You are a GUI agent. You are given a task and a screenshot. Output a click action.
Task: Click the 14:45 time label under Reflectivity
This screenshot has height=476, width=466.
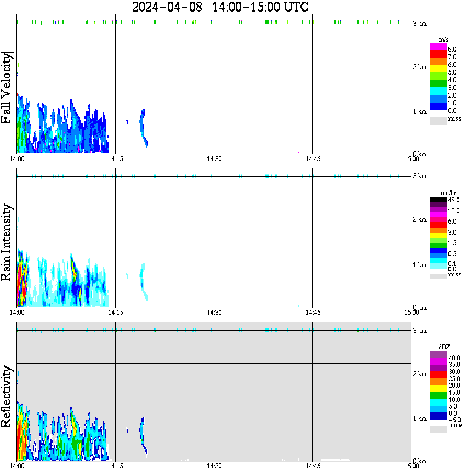coord(312,466)
